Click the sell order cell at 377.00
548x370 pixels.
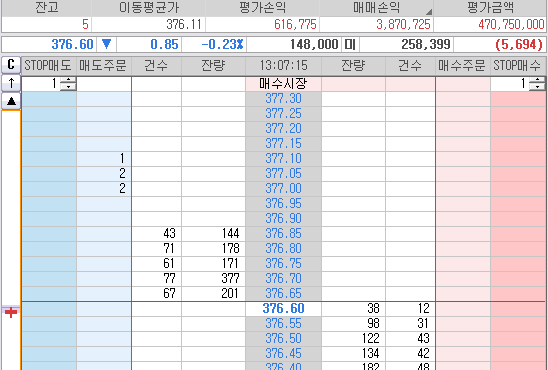[x=104, y=189]
